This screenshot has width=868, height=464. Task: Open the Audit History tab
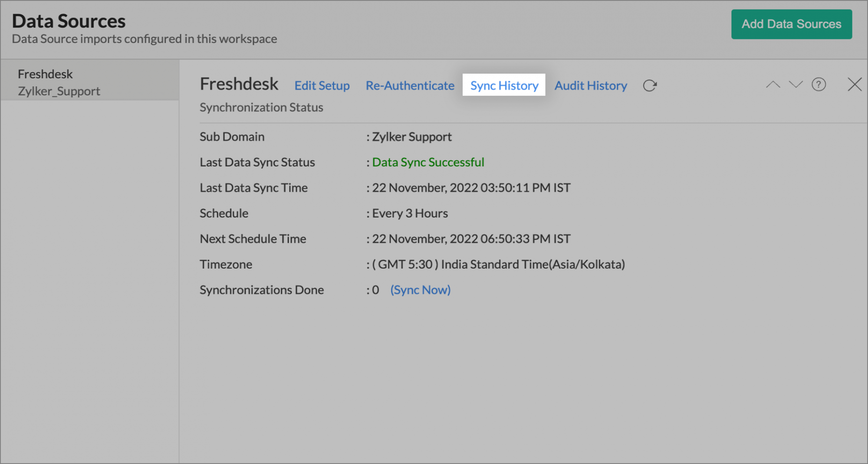pos(591,85)
